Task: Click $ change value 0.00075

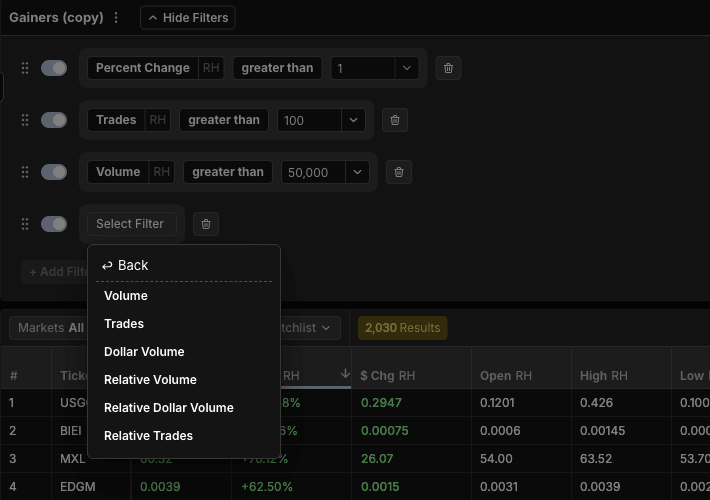Action: click(x=384, y=431)
